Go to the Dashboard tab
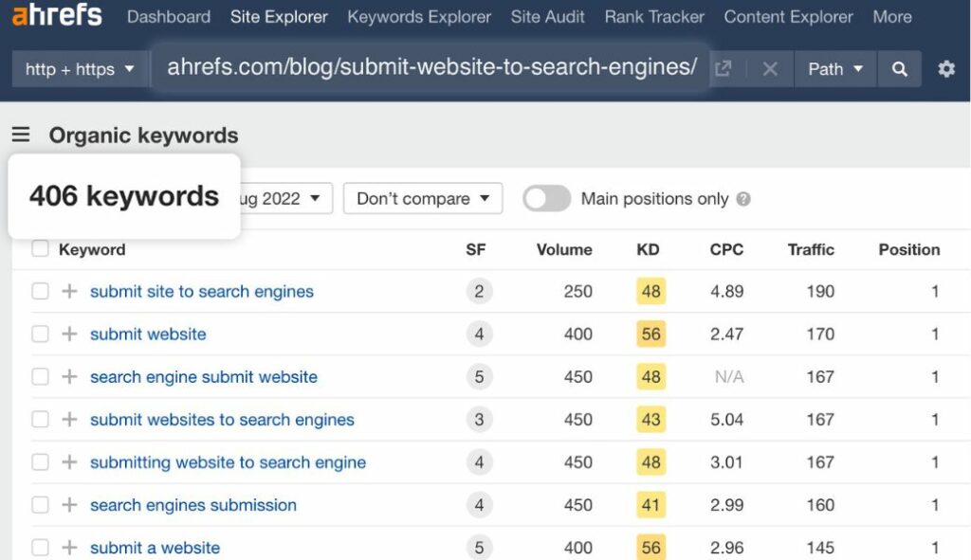Screen dimensions: 971x560 (169, 17)
